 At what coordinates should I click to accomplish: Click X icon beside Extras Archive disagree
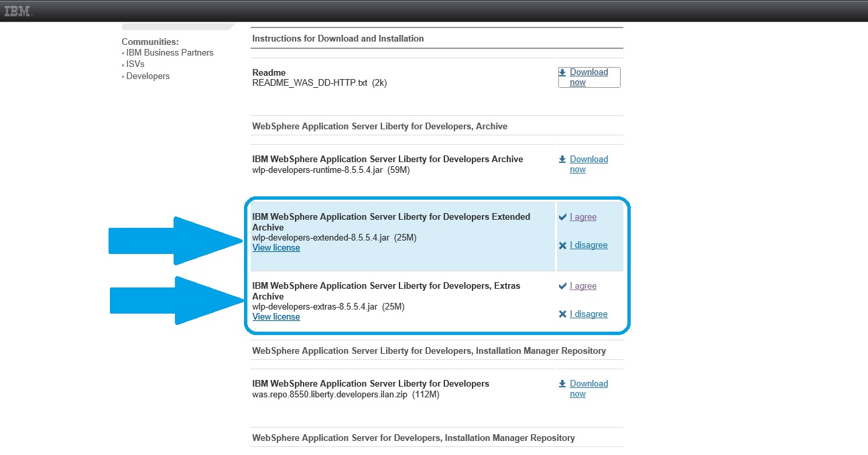click(x=562, y=314)
